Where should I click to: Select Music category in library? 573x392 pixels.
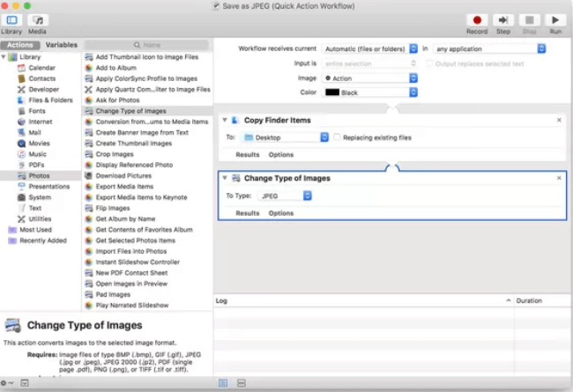(37, 154)
